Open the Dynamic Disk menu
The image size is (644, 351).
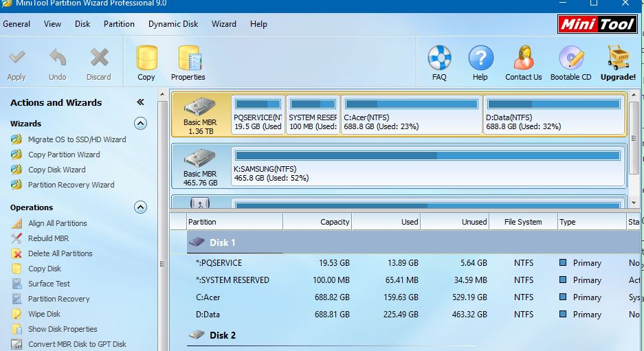click(x=173, y=24)
